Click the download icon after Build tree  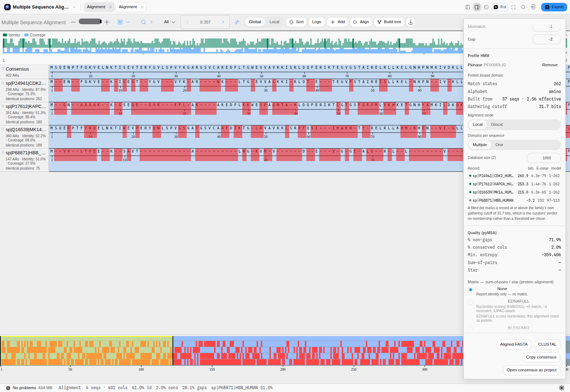[411, 22]
